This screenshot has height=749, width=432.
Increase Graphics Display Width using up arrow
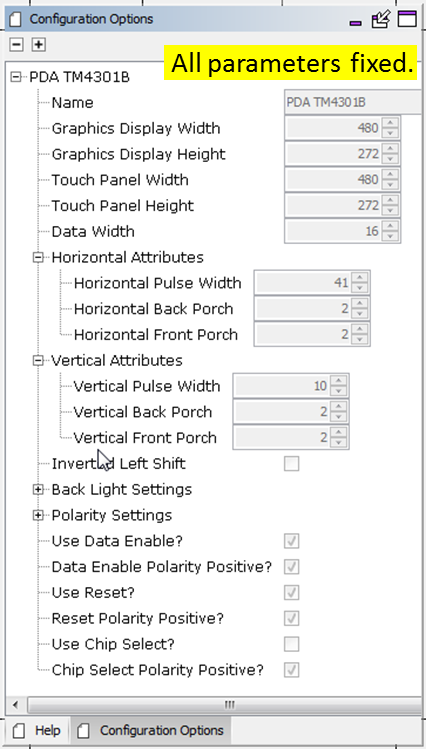point(390,123)
